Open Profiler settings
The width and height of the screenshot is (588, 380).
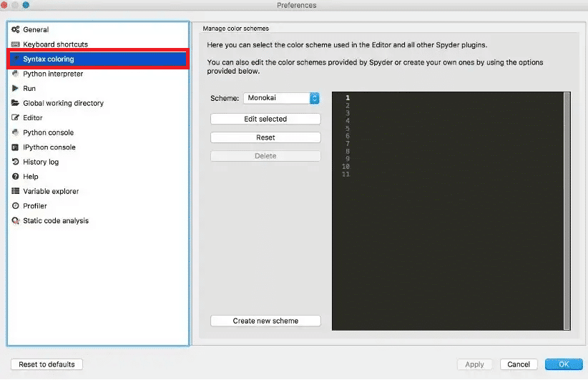click(x=98, y=205)
